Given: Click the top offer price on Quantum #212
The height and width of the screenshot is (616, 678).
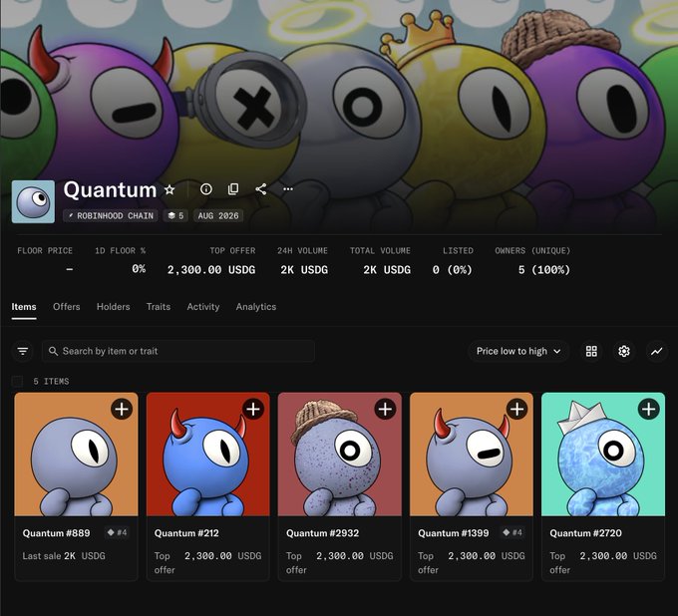Looking at the screenshot, I should [x=223, y=556].
